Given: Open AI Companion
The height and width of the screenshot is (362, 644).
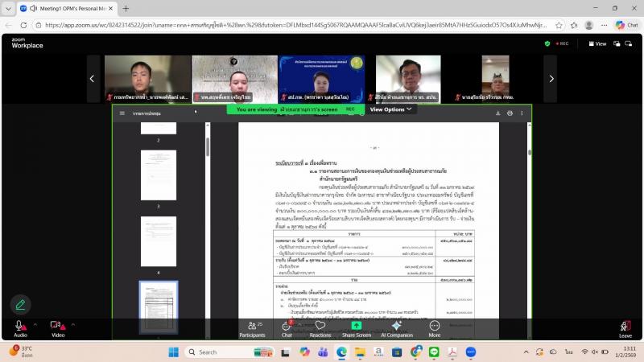Looking at the screenshot, I should tap(396, 329).
